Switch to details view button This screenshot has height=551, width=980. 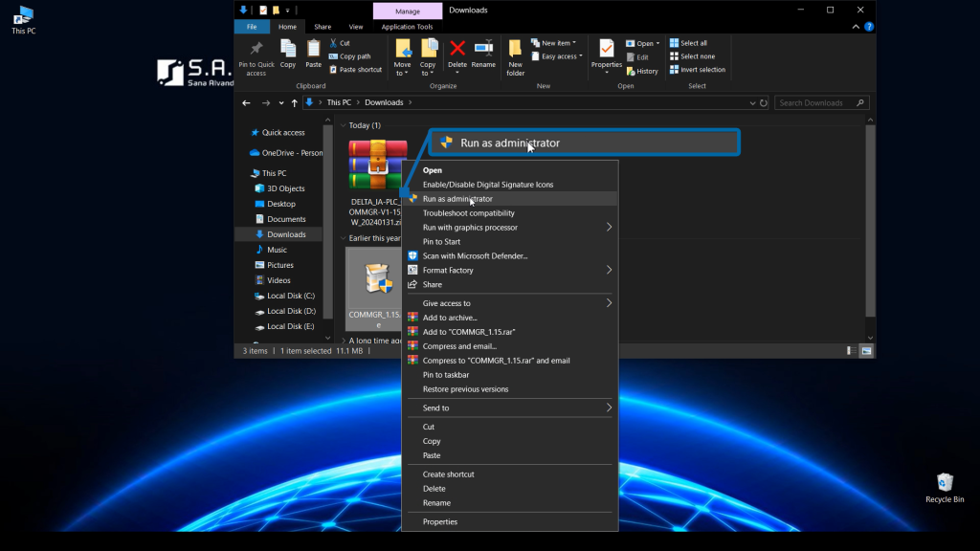point(851,351)
